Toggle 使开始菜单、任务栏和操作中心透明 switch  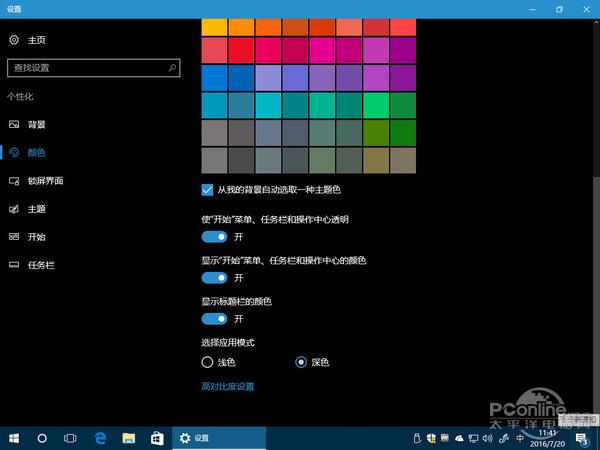coord(214,237)
